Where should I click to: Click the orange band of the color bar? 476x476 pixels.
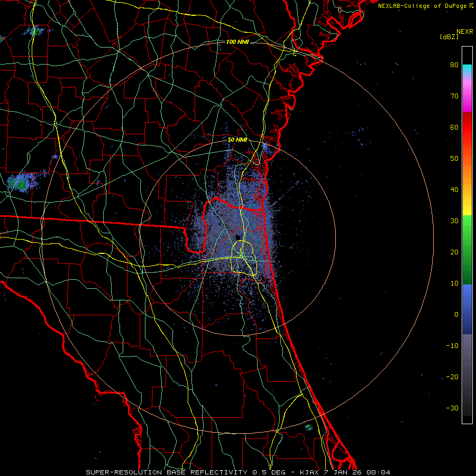pos(467,173)
